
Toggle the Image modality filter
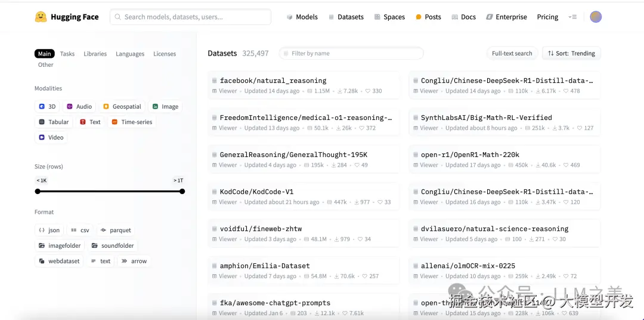166,106
